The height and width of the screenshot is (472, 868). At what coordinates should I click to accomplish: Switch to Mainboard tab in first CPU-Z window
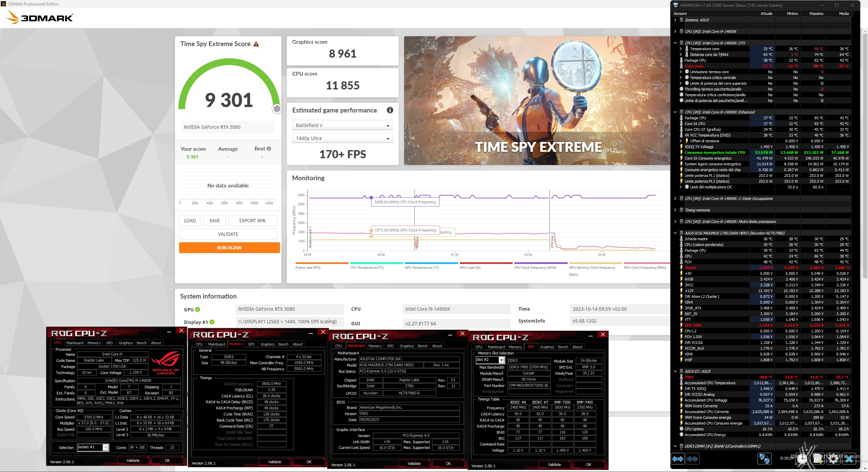(75, 343)
